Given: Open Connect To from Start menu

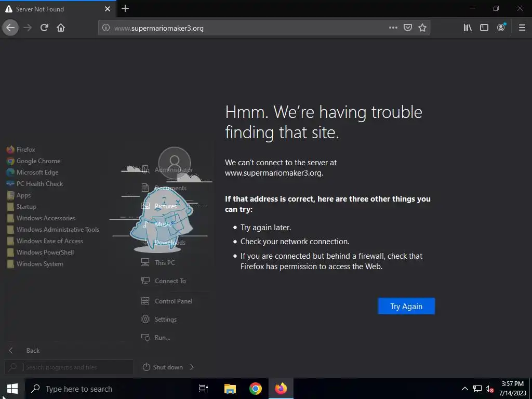Looking at the screenshot, I should (164, 281).
